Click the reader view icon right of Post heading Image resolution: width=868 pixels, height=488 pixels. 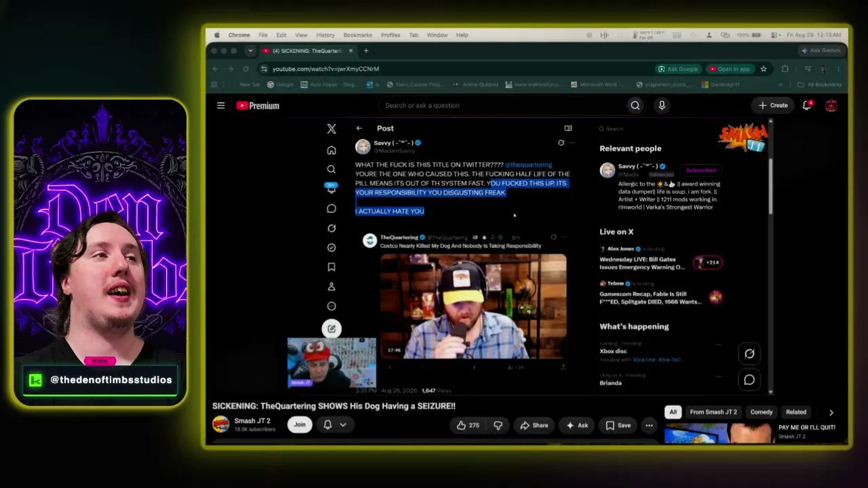click(568, 128)
